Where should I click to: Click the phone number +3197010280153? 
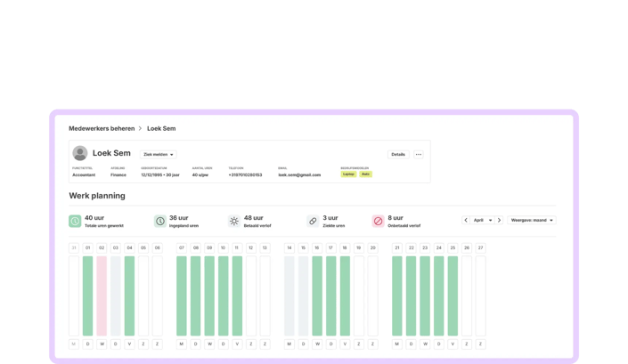(x=245, y=174)
